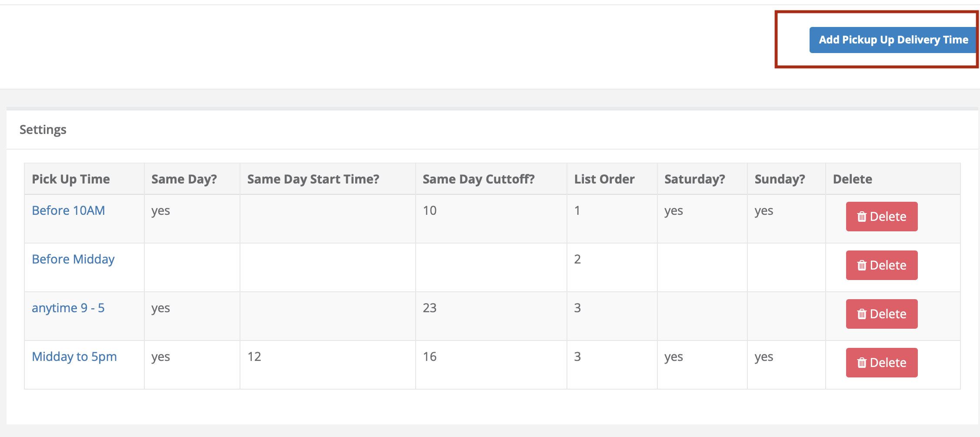Screen dimensions: 980x437
Task: Click trash icon in Before 10AM row
Action: 862,217
